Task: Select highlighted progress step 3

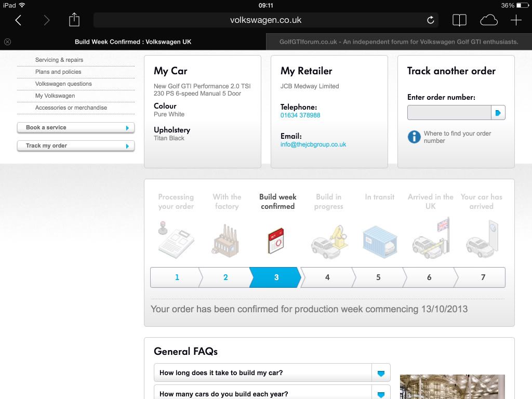Action: pos(276,277)
